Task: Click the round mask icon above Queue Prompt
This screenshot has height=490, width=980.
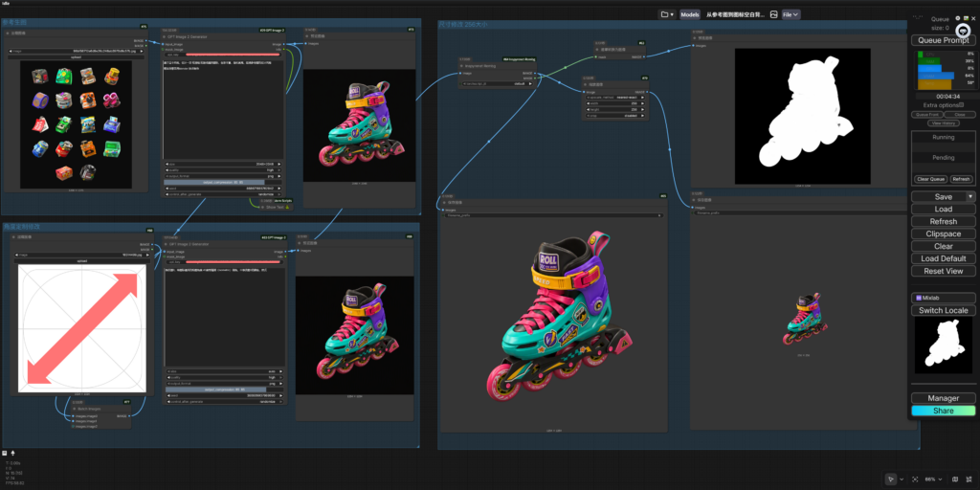Action: 963,30
